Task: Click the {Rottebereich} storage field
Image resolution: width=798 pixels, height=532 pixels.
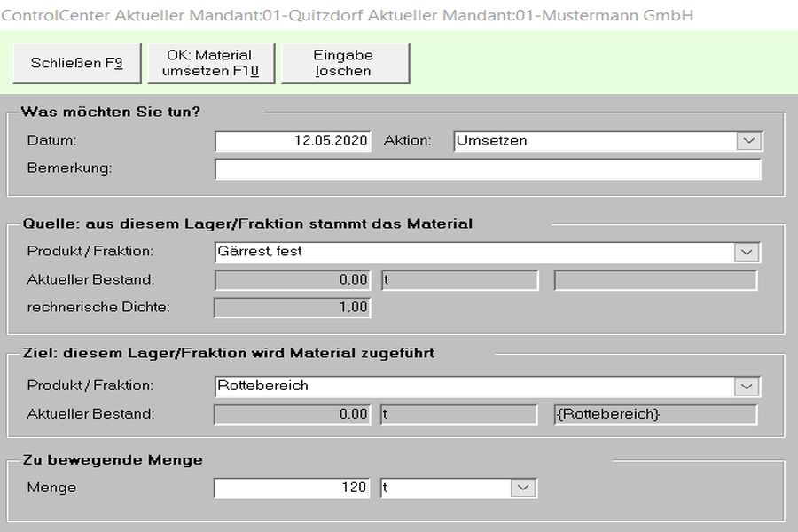Action: pos(655,414)
